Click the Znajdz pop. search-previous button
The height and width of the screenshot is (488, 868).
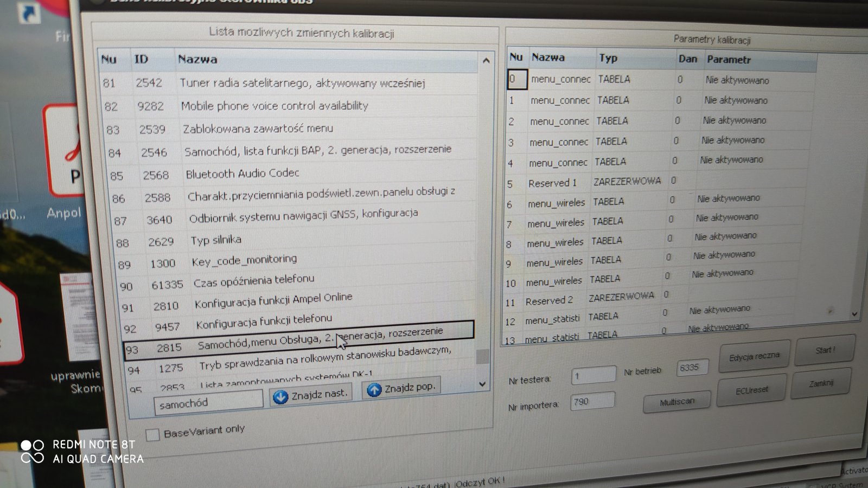coord(401,388)
